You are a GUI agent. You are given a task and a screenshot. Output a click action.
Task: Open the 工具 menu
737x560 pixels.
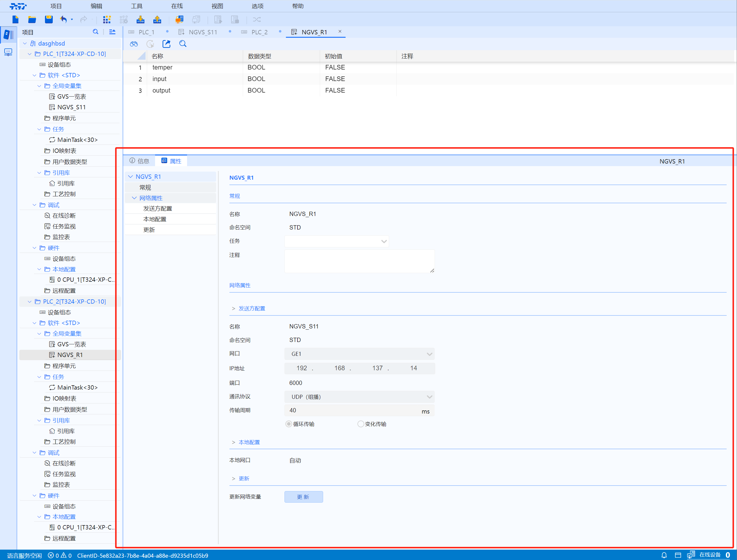coord(136,6)
